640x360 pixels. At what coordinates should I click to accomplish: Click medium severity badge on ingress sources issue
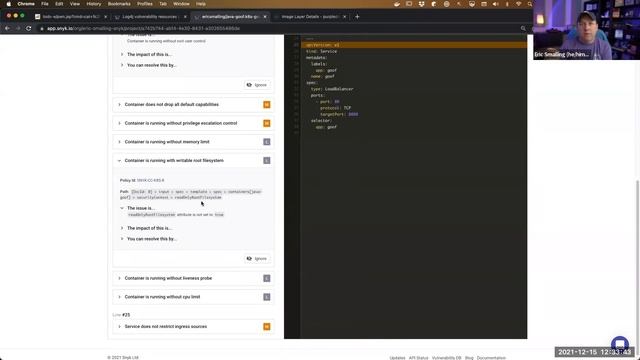coord(267,327)
